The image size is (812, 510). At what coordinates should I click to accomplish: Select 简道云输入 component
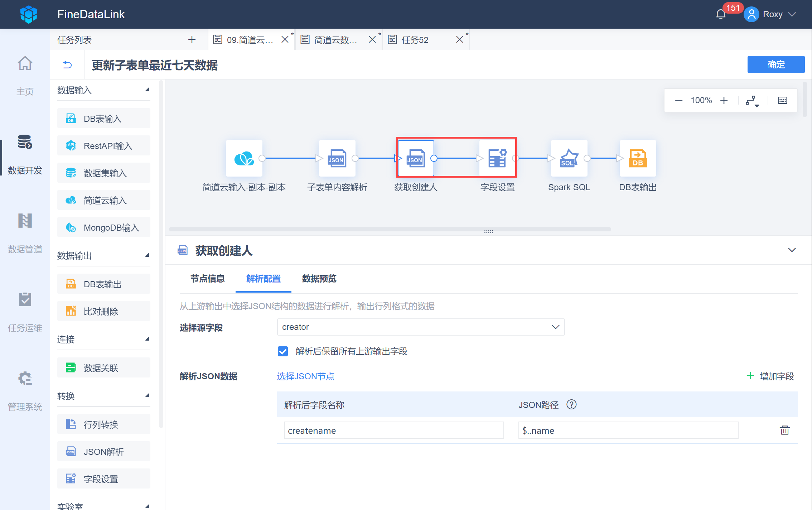coord(104,200)
